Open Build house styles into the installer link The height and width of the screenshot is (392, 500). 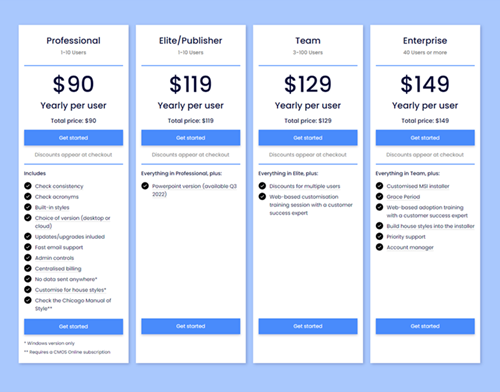(430, 226)
